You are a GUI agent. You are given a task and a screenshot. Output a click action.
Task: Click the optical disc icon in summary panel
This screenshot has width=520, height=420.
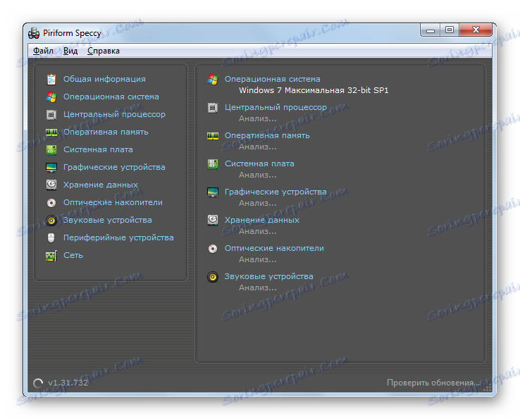(213, 249)
